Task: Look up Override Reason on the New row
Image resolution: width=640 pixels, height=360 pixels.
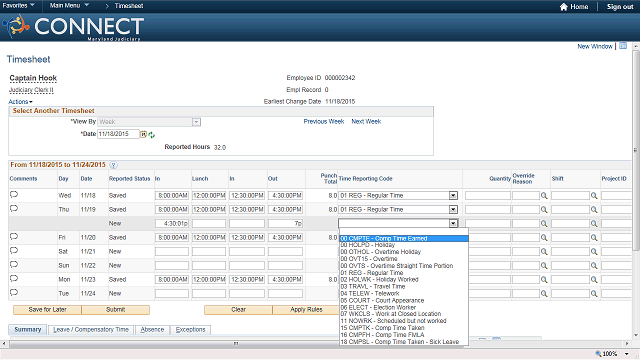Action: (x=544, y=224)
